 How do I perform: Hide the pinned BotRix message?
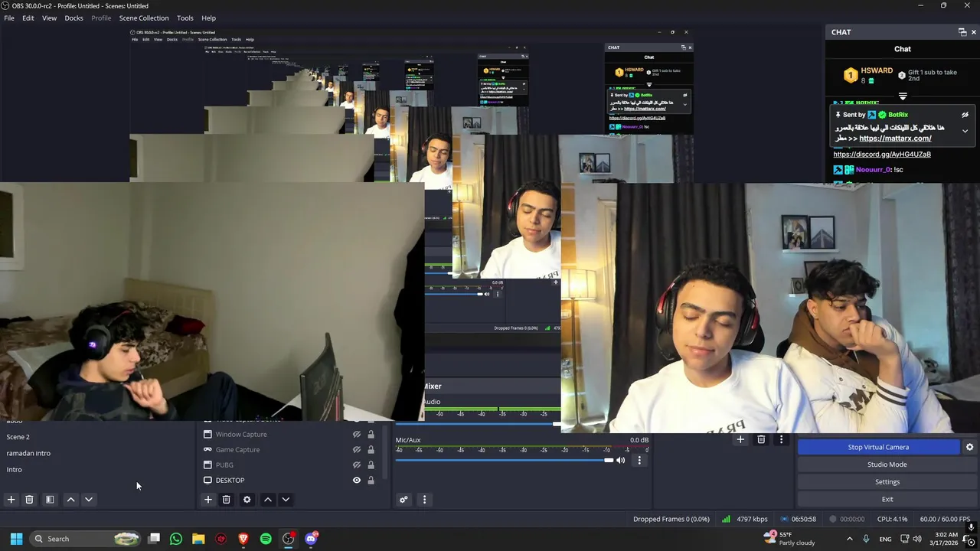pyautogui.click(x=965, y=115)
